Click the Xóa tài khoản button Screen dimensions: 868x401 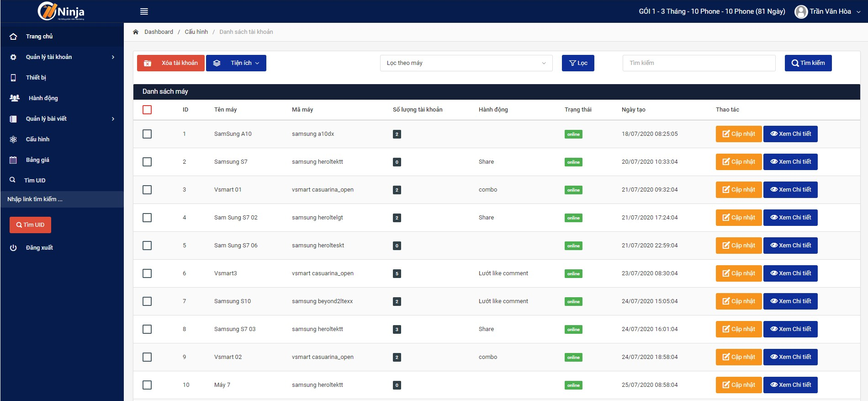pos(171,63)
